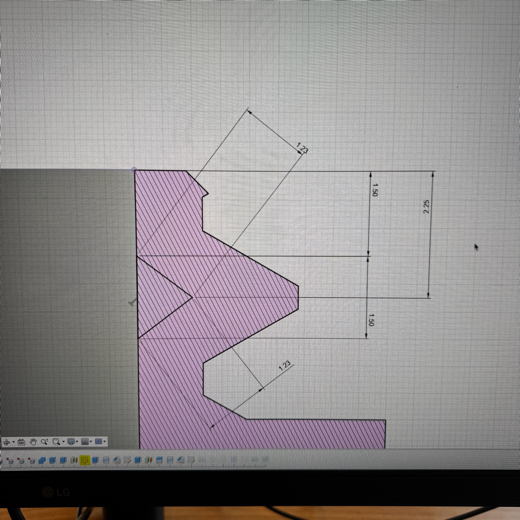The width and height of the screenshot is (520, 520).
Task: Open the Orbit tool type dropdown arrow
Action: coord(13,442)
